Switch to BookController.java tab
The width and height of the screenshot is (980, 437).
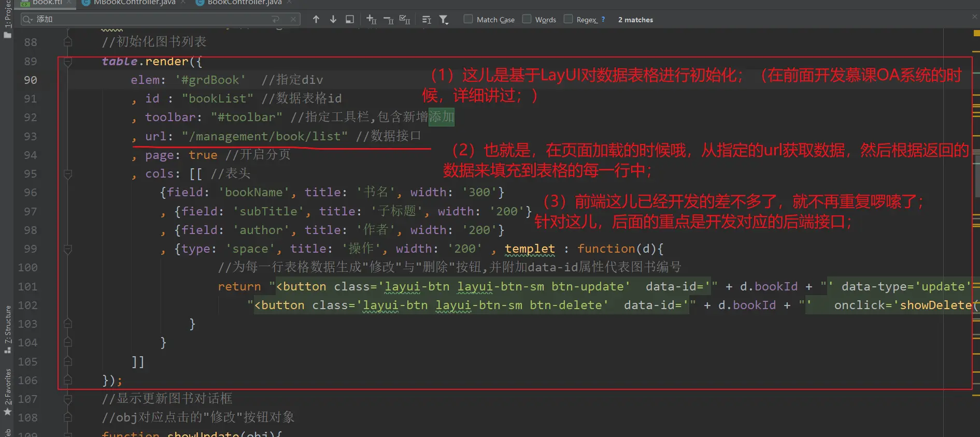tap(244, 3)
